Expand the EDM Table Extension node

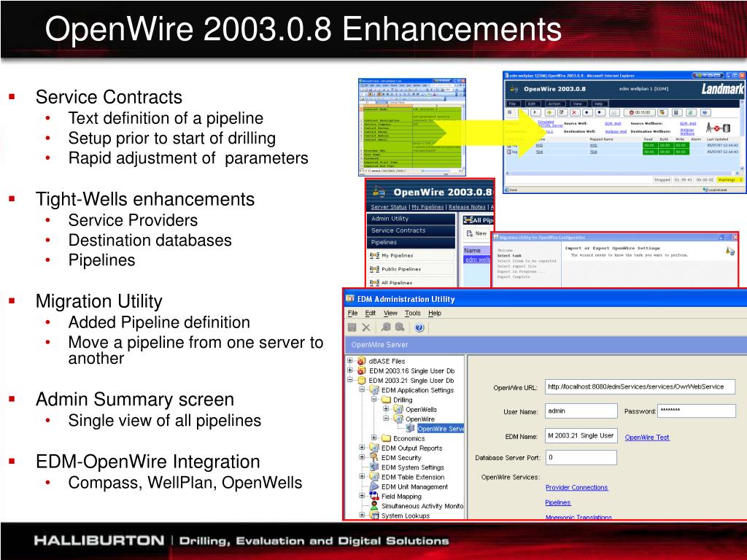tap(362, 476)
